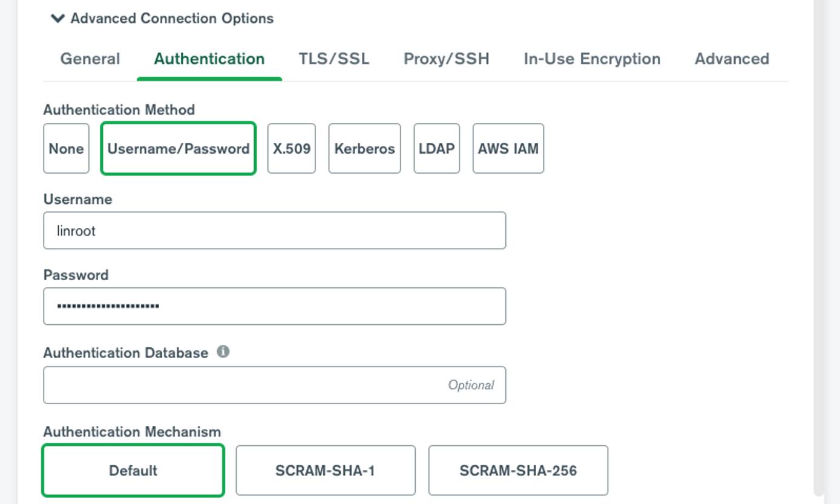Select None as the authentication method
The width and height of the screenshot is (840, 504).
[x=66, y=148]
